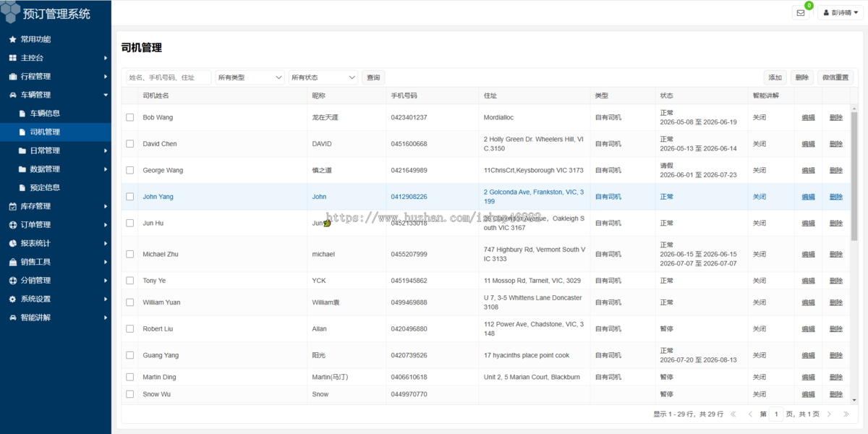This screenshot has width=868, height=434.
Task: Click the hexagon logo of 预订管理系统
Action: pyautogui.click(x=10, y=12)
